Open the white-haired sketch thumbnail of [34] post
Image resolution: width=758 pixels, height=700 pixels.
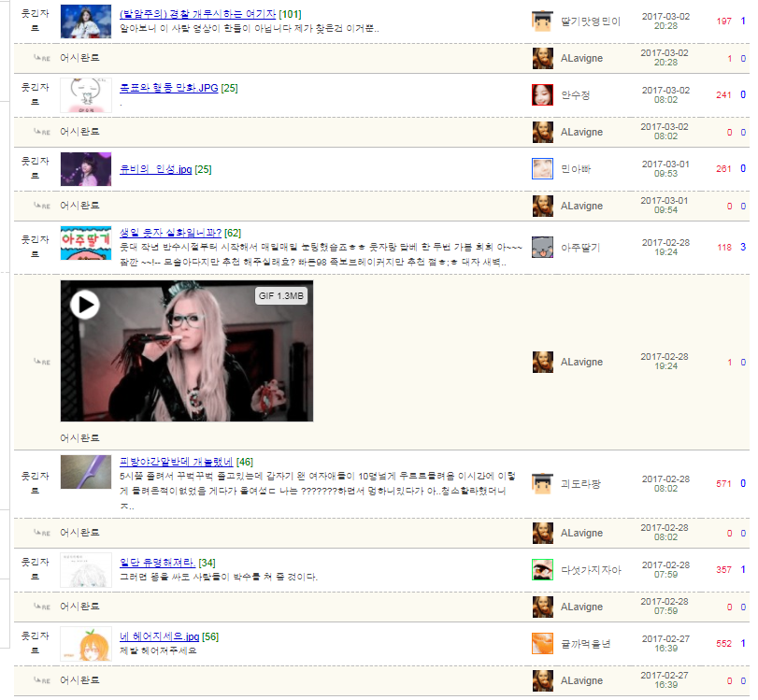tap(86, 570)
